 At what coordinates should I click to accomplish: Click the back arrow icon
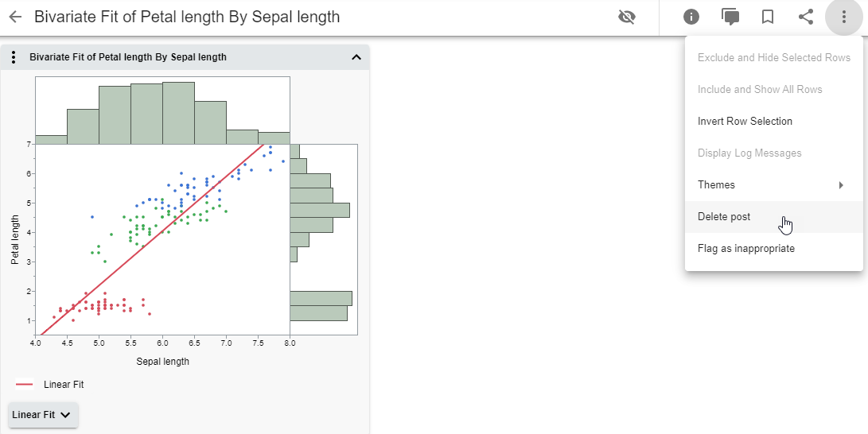click(15, 17)
